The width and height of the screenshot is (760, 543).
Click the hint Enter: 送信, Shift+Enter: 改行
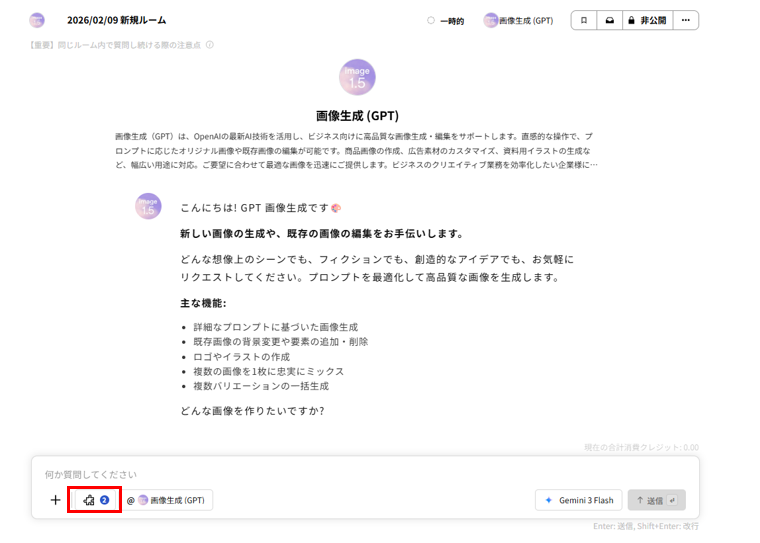(646, 526)
